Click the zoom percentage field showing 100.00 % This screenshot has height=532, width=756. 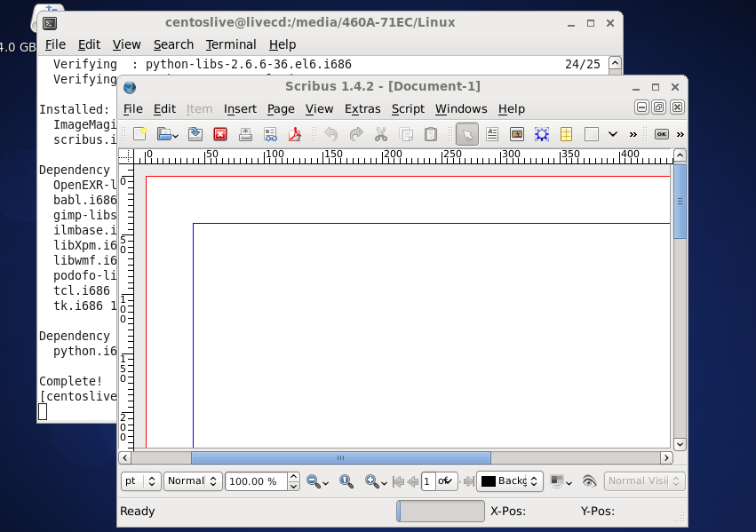(x=257, y=480)
